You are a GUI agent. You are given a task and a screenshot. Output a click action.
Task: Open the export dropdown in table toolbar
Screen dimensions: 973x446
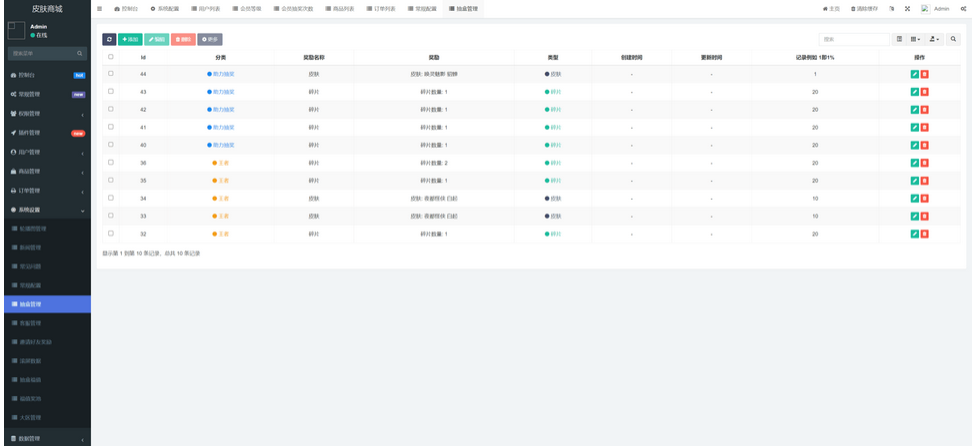[x=935, y=39]
